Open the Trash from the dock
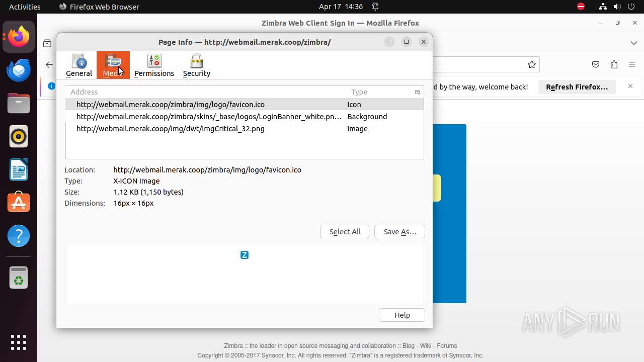Screen dimensions: 644x362 click(19, 278)
